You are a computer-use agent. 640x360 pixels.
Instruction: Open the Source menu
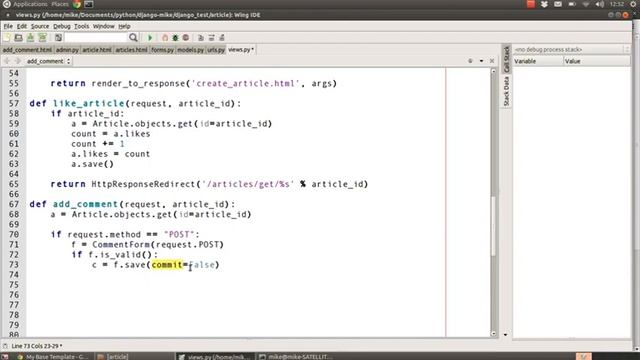point(40,26)
